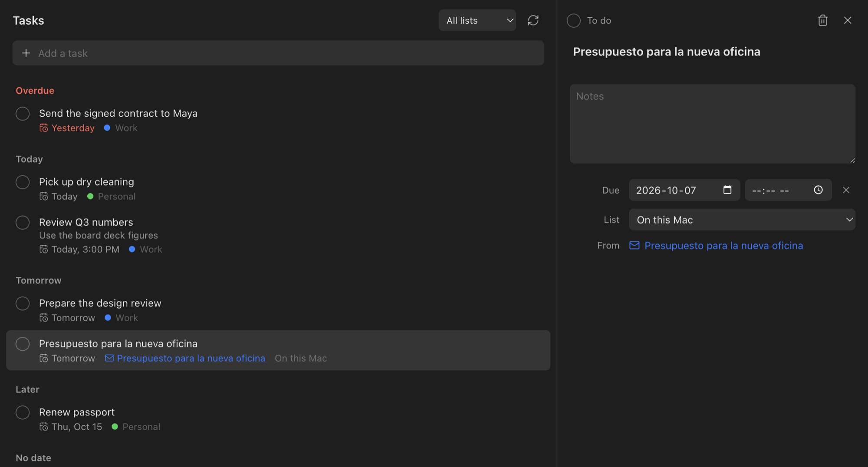Click the 'Add a task' input field
The height and width of the screenshot is (467, 868).
pyautogui.click(x=278, y=53)
